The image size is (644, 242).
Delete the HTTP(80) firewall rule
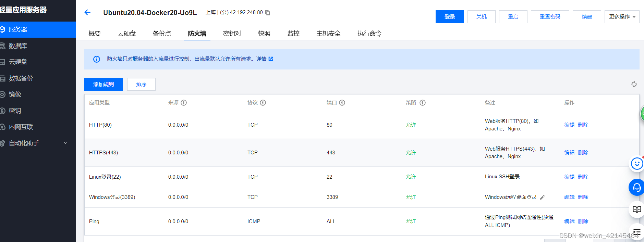[x=583, y=125]
